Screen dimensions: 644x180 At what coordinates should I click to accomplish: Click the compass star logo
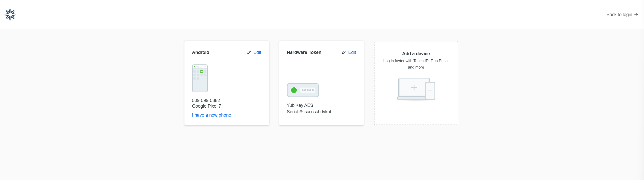coord(10,15)
